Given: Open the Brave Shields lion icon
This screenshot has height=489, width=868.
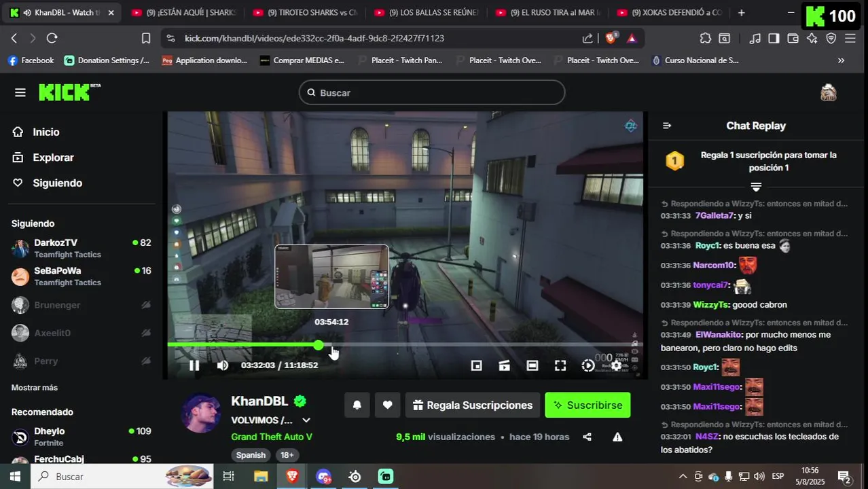Looking at the screenshot, I should click(611, 39).
